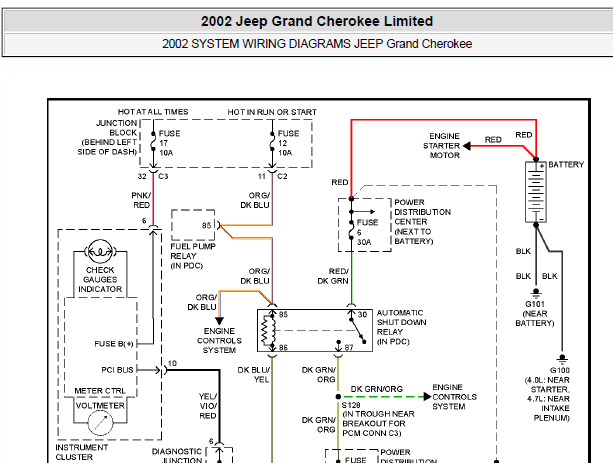
Task: Click the 'DK BLU/YEL' wire label
Action: click(253, 375)
